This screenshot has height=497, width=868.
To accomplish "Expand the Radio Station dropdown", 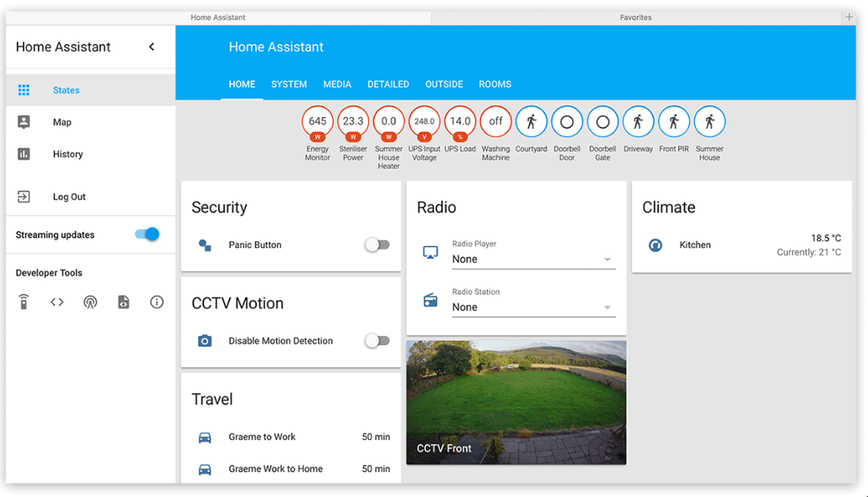I will [x=534, y=307].
